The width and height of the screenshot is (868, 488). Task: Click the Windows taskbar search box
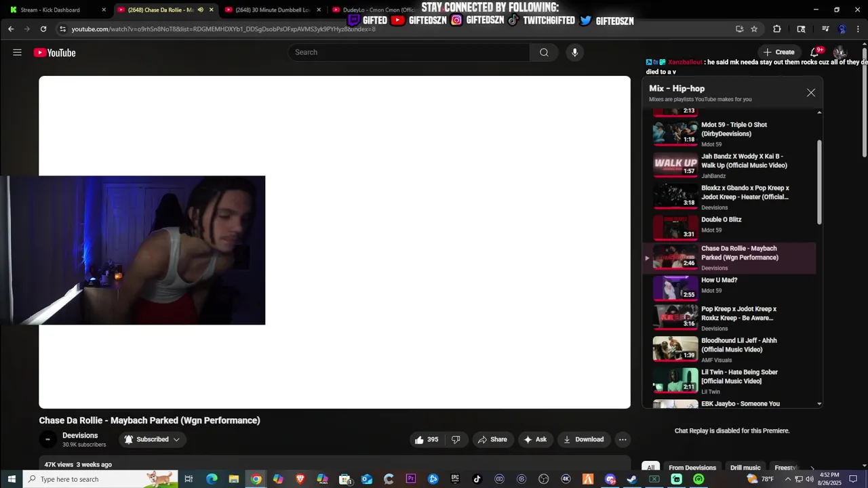tap(100, 479)
